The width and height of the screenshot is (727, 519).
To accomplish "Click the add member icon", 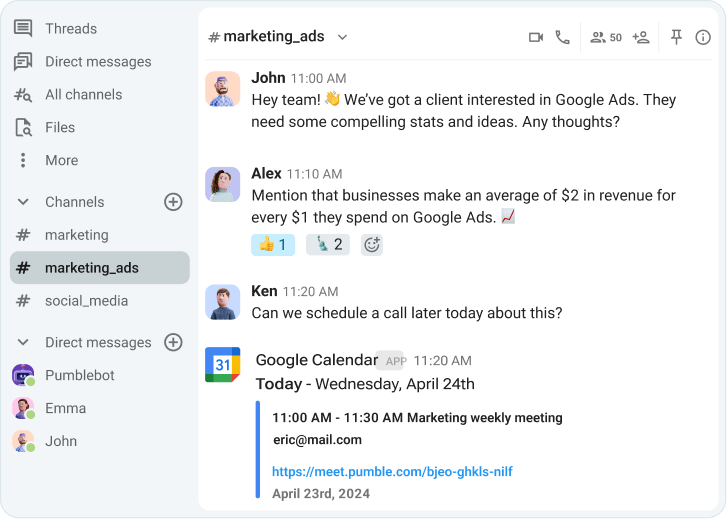I will click(x=641, y=37).
